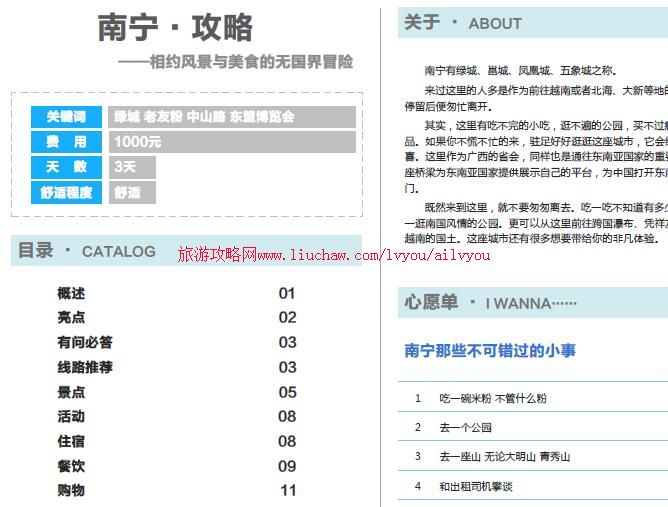Click the 费用 label tag
Viewport: 668px width, 507px height.
(66, 142)
